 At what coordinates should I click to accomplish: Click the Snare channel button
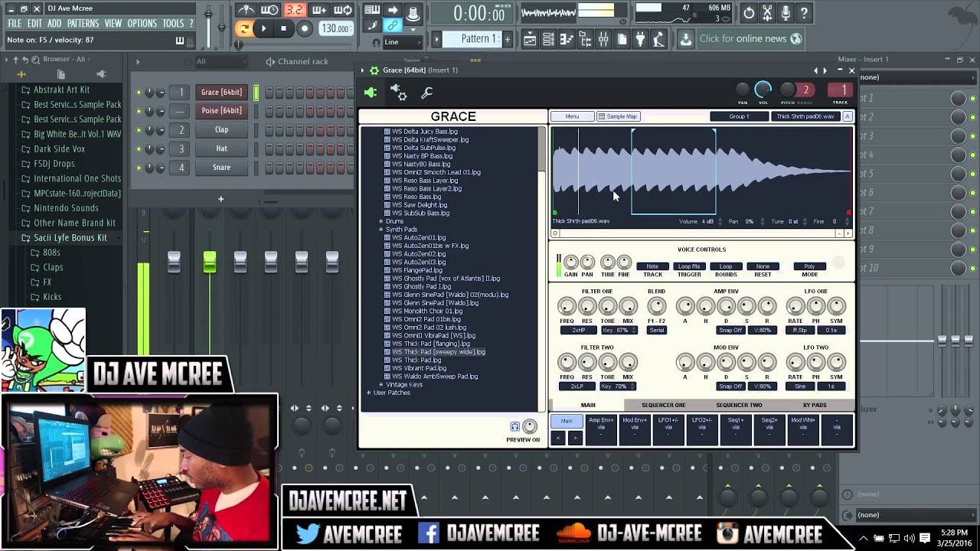click(x=221, y=168)
